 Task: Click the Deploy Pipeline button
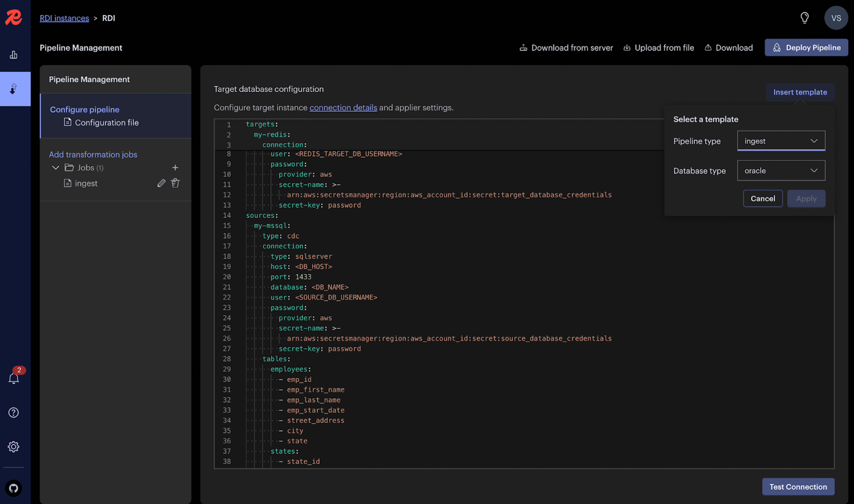806,48
